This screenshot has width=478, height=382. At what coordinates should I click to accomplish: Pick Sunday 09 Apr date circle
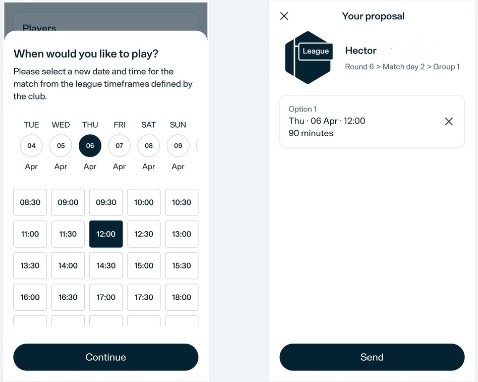(x=178, y=146)
